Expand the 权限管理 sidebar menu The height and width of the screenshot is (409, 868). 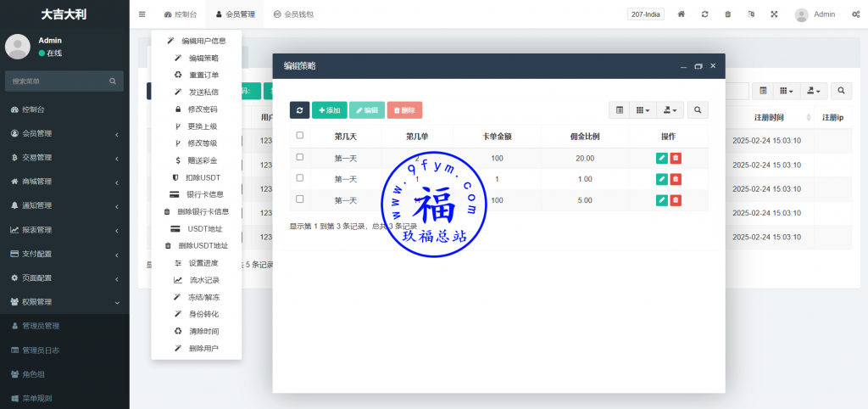pos(64,302)
